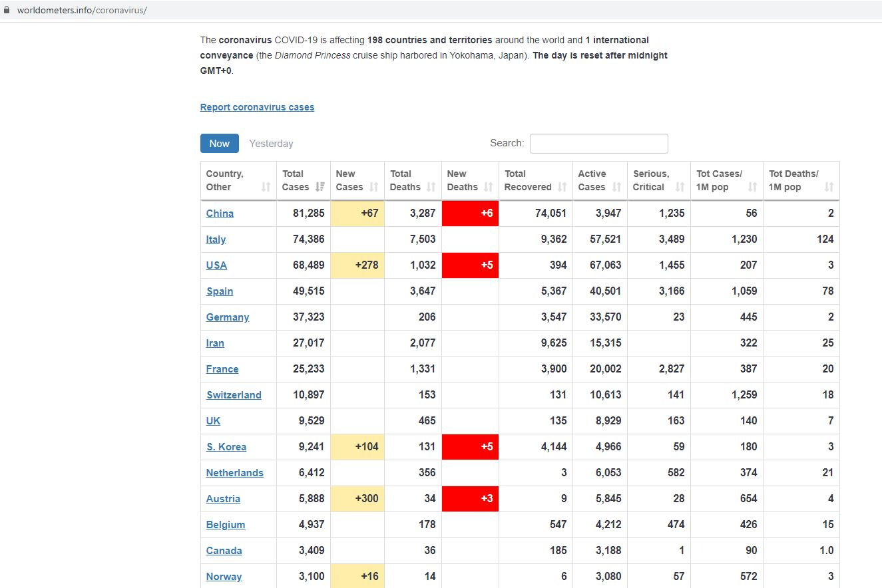Open the Switzerland country link
Screen dimensions: 882x588
[234, 395]
